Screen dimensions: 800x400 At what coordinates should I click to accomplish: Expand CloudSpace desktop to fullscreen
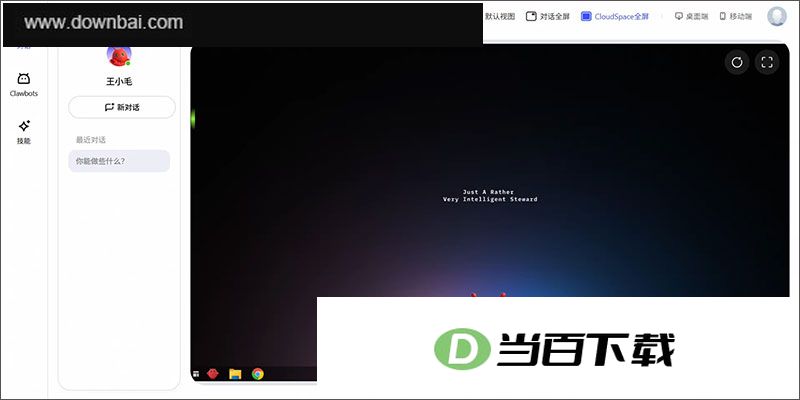(x=767, y=62)
